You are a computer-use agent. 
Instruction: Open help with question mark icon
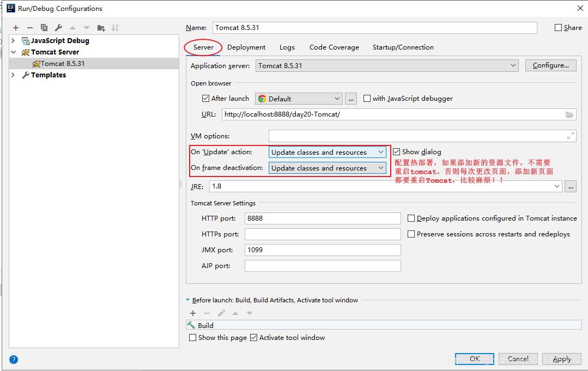(x=14, y=360)
